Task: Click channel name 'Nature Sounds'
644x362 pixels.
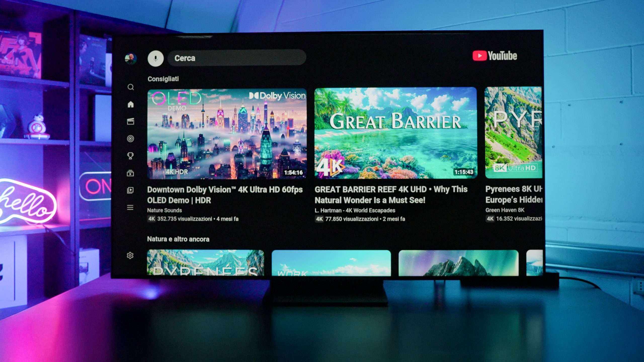Action: click(x=164, y=210)
